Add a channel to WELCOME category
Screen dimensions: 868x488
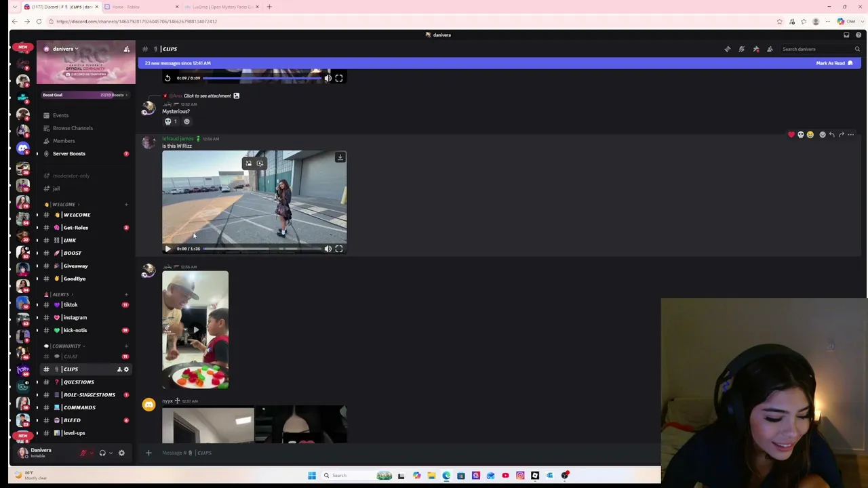[x=126, y=204]
